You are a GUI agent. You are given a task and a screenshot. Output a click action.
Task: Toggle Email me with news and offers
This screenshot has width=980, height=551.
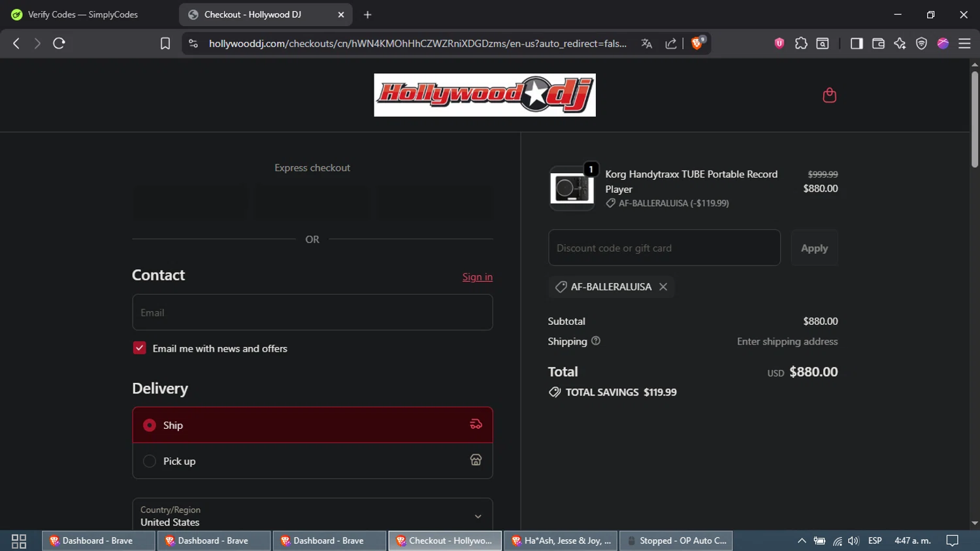[139, 348]
